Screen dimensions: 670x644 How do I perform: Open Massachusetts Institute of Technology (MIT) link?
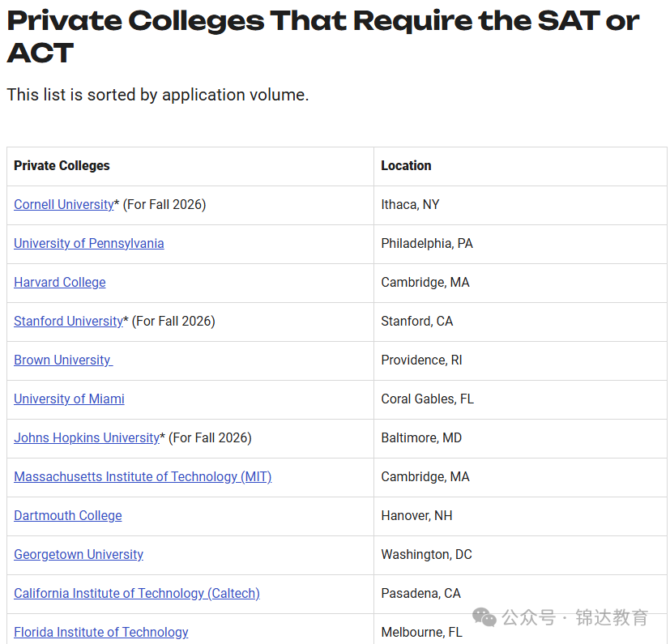(143, 477)
